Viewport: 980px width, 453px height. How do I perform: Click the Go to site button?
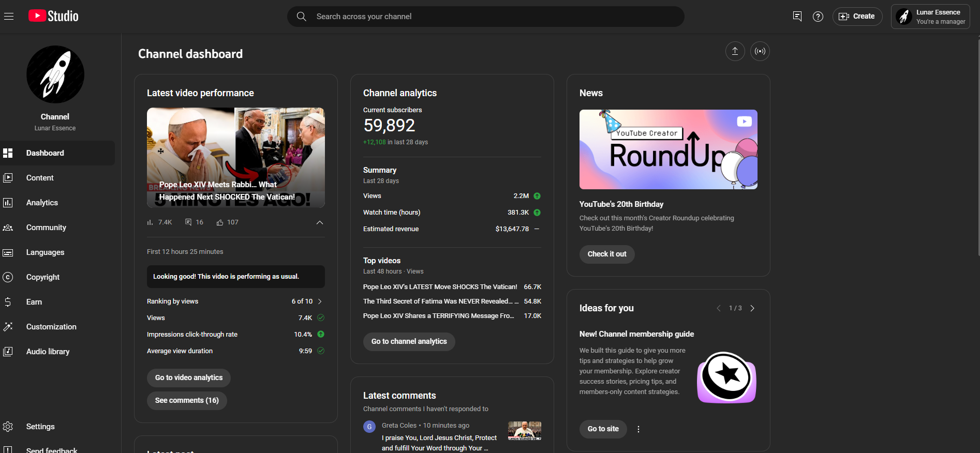point(603,429)
